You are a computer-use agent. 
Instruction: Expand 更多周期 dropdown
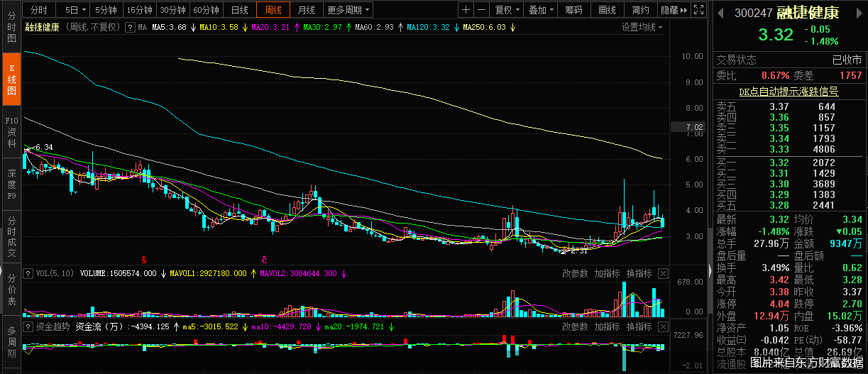(348, 10)
